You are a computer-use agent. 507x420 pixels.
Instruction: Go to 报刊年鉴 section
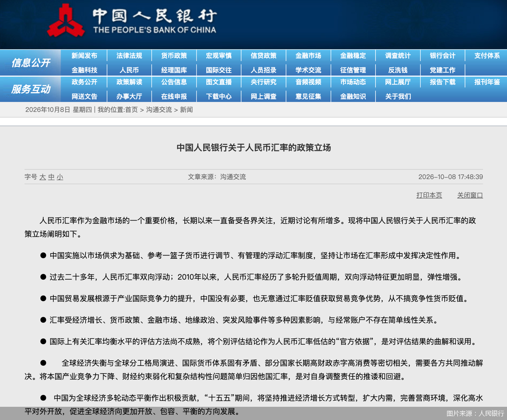click(x=487, y=82)
